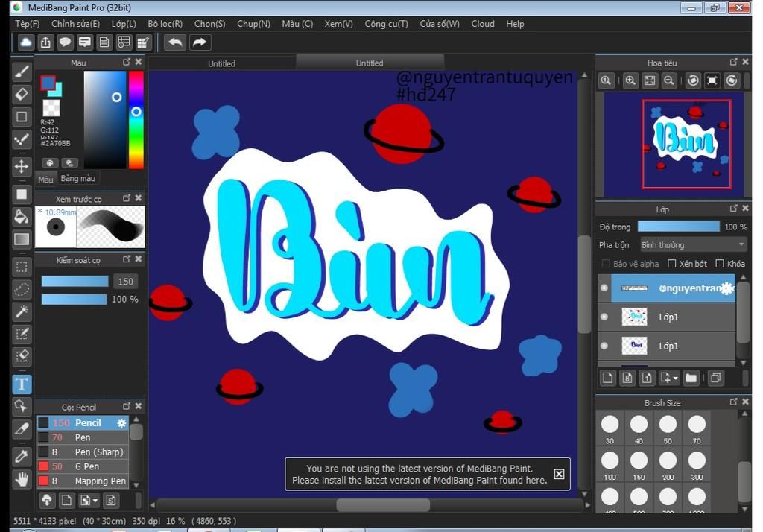
Task: Expand the add brush dropdown in brush panel
Action: click(x=95, y=501)
